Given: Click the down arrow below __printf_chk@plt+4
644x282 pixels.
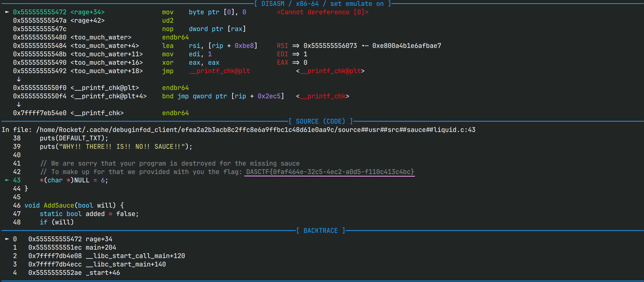Looking at the screenshot, I should point(19,104).
